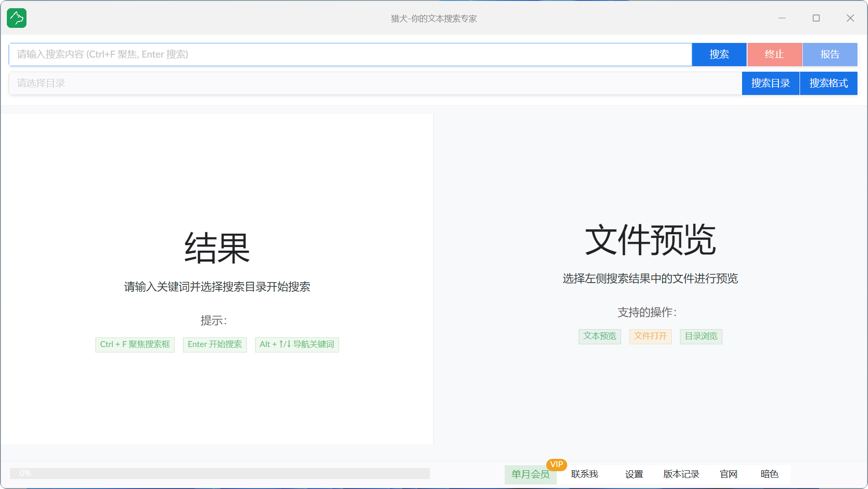Click the Alt + ↑/↓ 导航关键词 tag
The height and width of the screenshot is (489, 868).
click(x=297, y=344)
